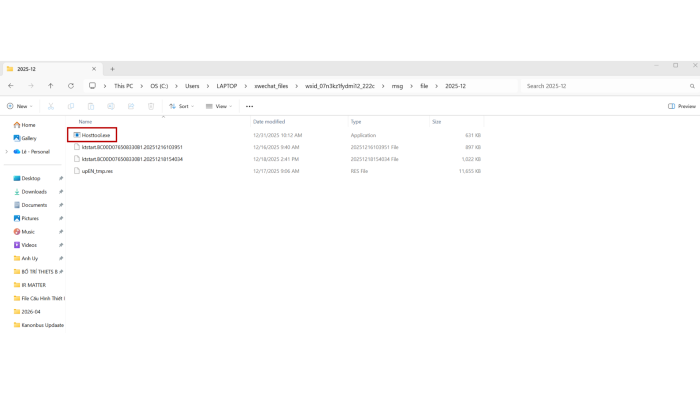Open Pictures in the navigation pane

pyautogui.click(x=26, y=218)
